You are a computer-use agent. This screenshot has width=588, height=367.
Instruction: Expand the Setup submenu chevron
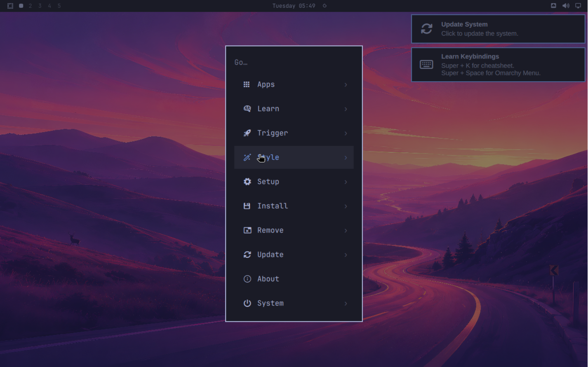pyautogui.click(x=346, y=182)
